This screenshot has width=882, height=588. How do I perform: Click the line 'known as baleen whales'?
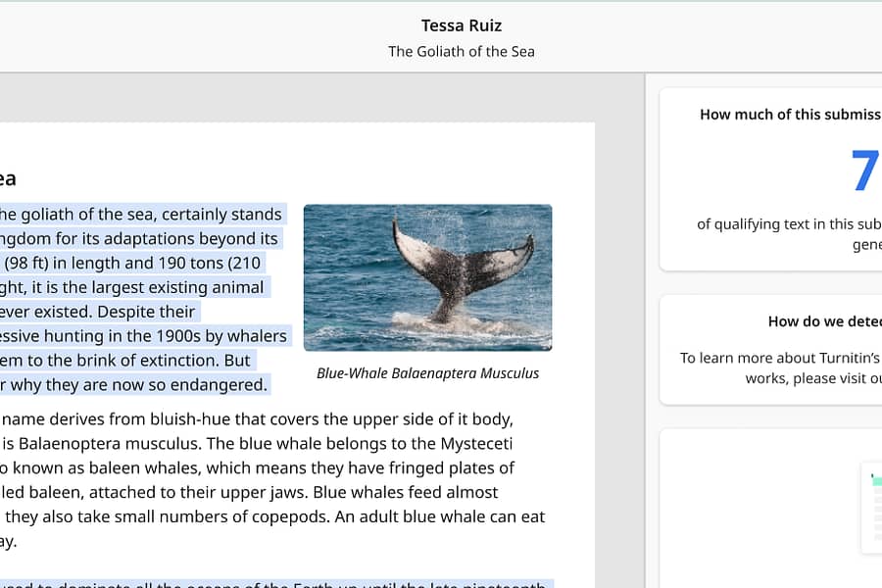[x=257, y=467]
